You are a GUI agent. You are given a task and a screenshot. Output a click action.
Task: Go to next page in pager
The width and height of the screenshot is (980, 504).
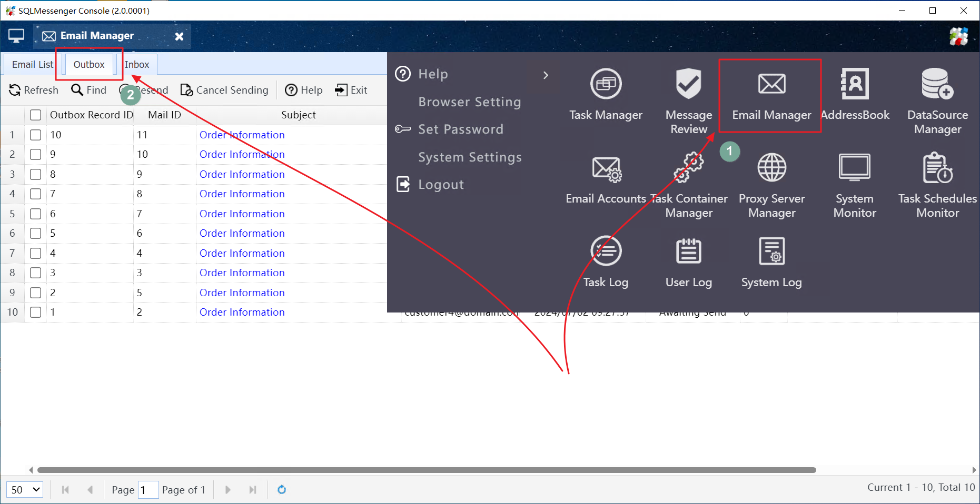227,490
